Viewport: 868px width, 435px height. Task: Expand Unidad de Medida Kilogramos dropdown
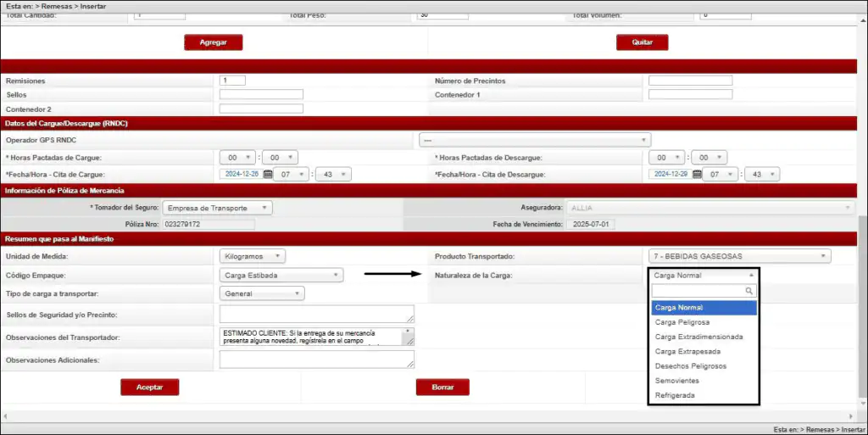click(x=253, y=256)
